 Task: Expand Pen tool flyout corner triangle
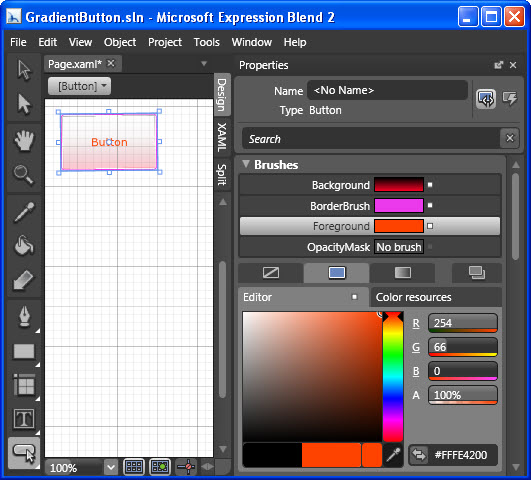pyautogui.click(x=37, y=331)
